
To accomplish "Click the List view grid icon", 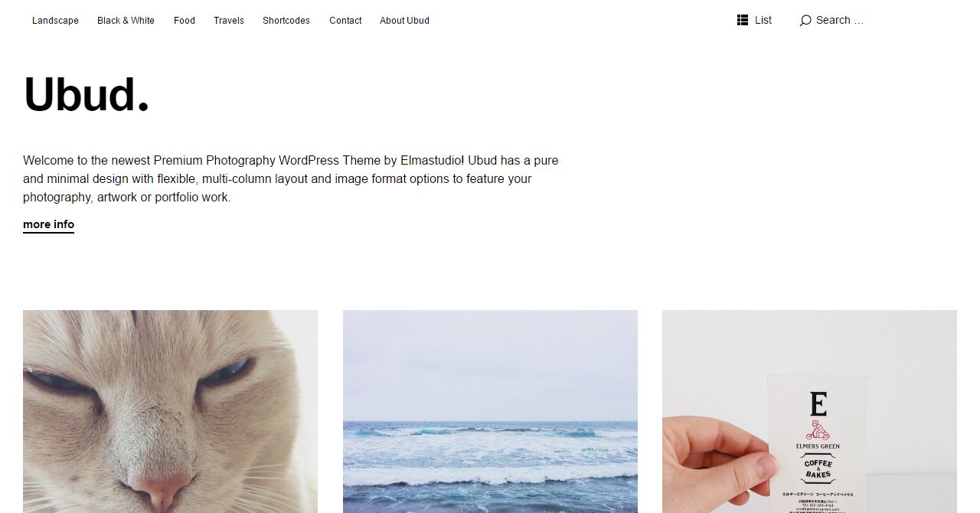I will coord(743,21).
